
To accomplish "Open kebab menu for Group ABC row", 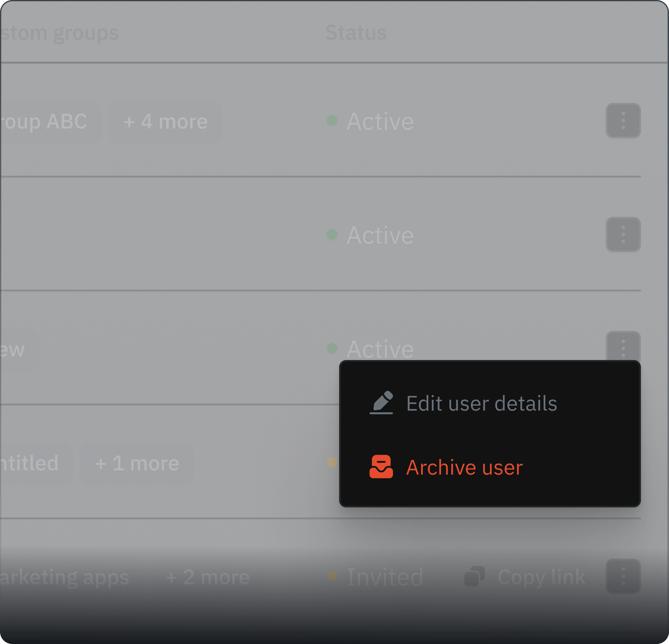I will (x=623, y=120).
